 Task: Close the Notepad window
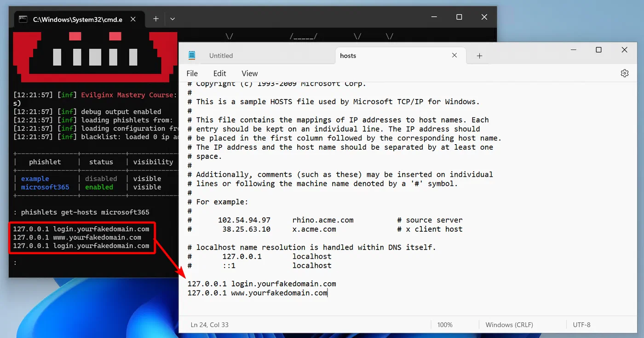[x=624, y=50]
